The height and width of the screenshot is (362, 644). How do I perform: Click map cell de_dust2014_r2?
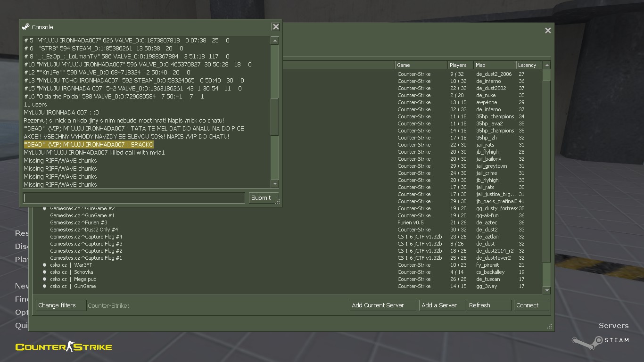[x=495, y=251]
